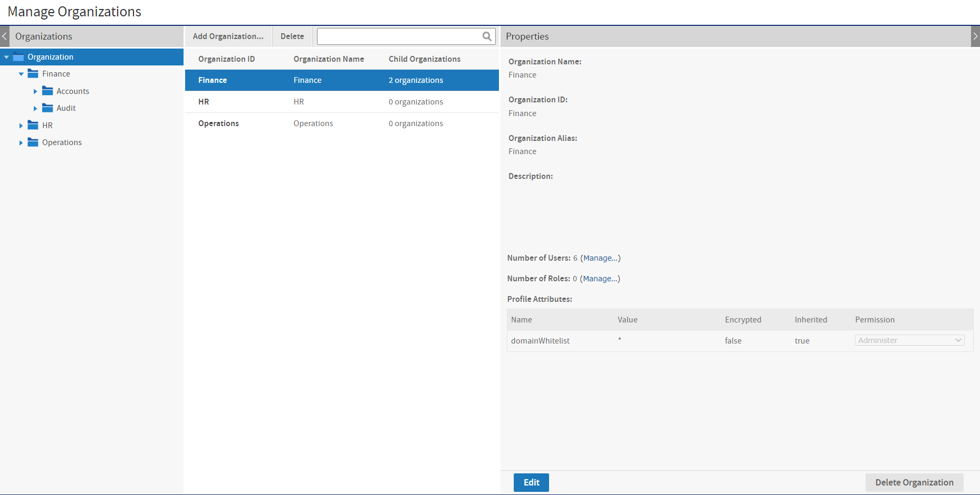This screenshot has width=980, height=495.
Task: Click the search magnifier icon
Action: pos(487,36)
